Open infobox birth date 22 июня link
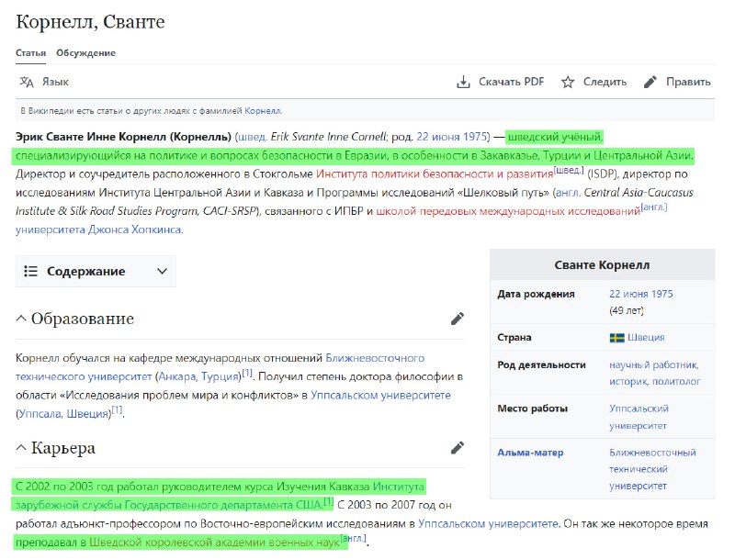735x560 pixels. pyautogui.click(x=628, y=294)
